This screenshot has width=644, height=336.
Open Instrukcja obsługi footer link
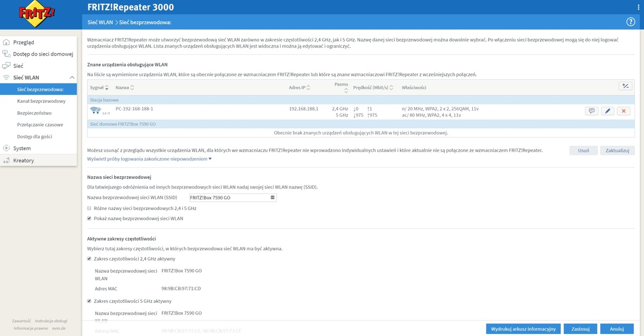coord(51,320)
